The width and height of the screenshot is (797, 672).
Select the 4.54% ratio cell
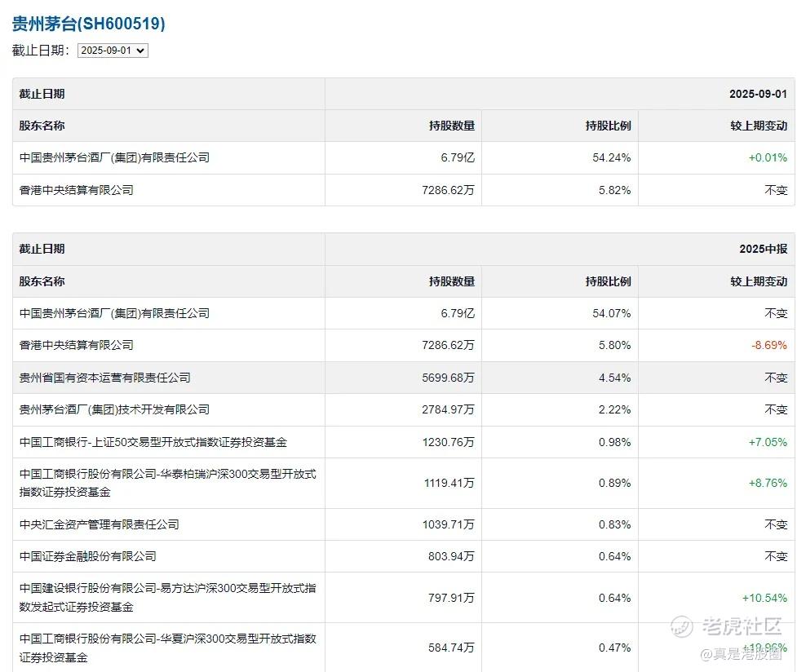[x=614, y=378]
